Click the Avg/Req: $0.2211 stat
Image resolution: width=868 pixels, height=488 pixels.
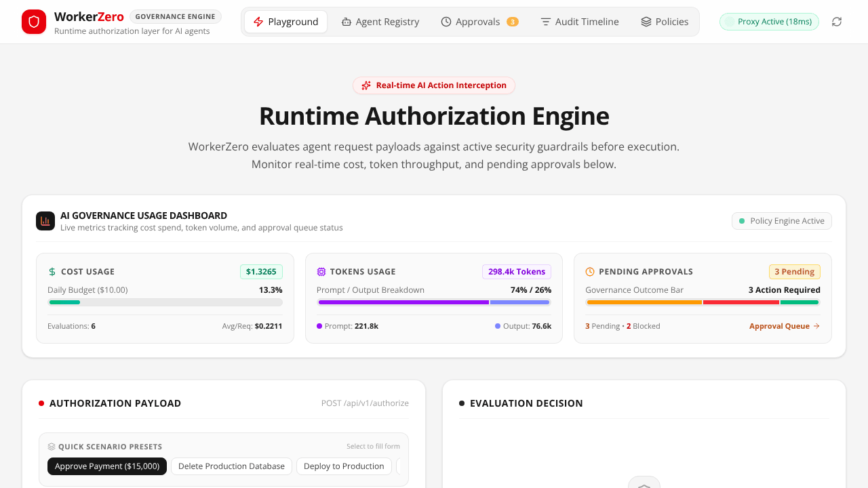[252, 326]
